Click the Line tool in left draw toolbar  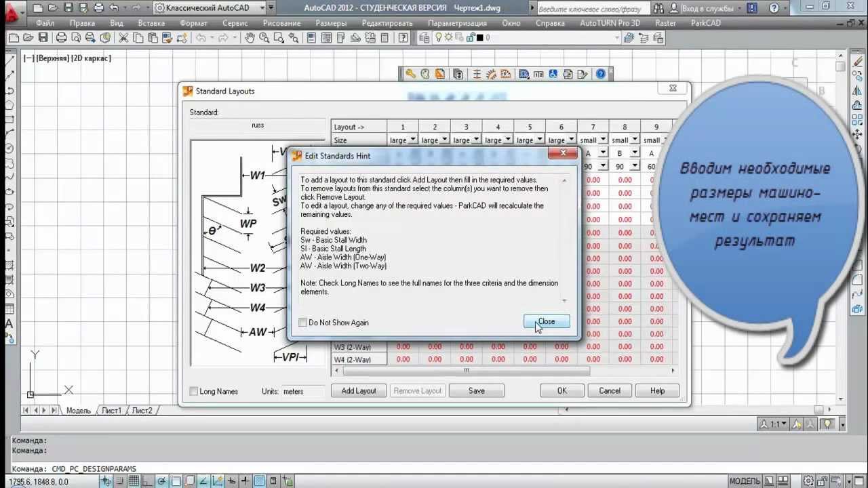click(9, 61)
